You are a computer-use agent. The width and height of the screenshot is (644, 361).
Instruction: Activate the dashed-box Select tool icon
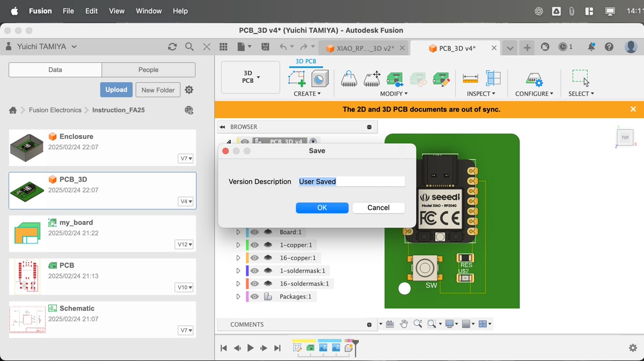coord(581,78)
